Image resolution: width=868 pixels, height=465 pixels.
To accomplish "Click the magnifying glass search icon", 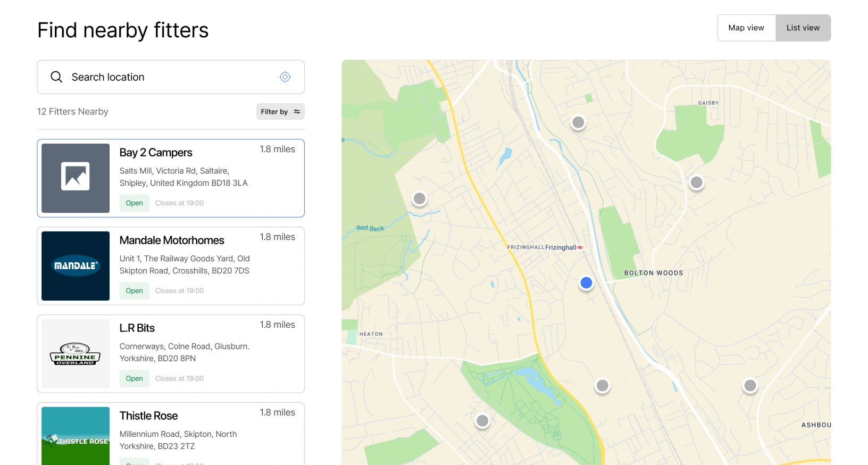I will coord(56,77).
